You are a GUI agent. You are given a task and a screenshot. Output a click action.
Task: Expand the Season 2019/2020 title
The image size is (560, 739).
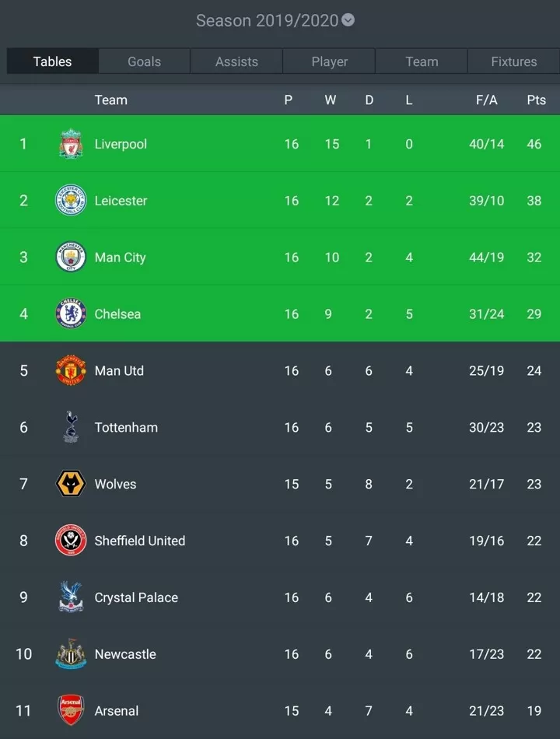pyautogui.click(x=268, y=21)
